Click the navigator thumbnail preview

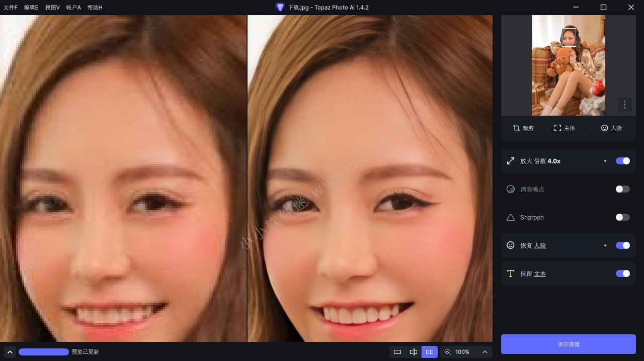click(x=568, y=65)
